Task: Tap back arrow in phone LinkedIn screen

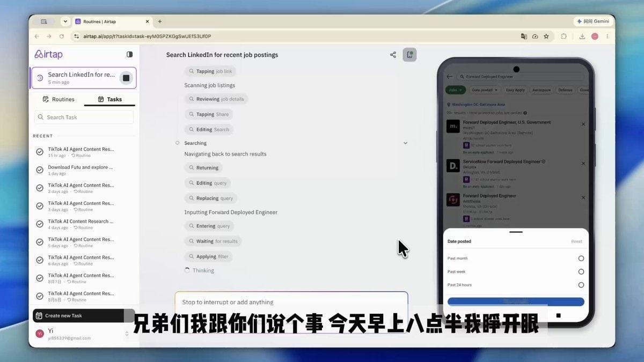Action: (450, 77)
